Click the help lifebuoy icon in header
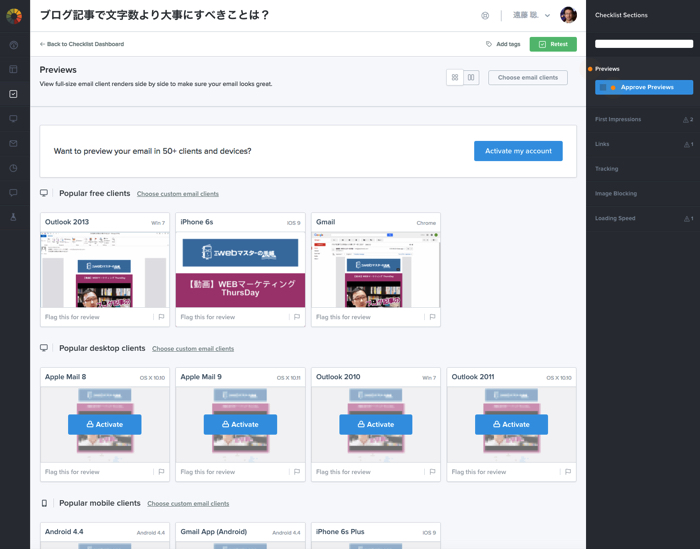700x549 pixels. click(x=485, y=16)
